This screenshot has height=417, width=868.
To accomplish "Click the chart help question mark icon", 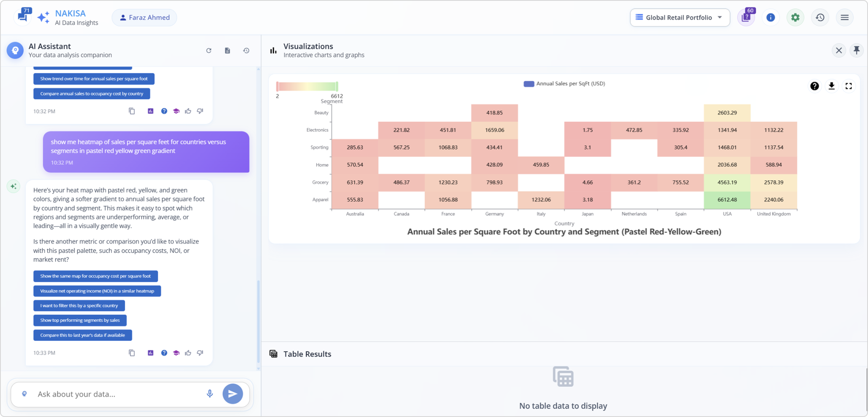I will coord(814,86).
